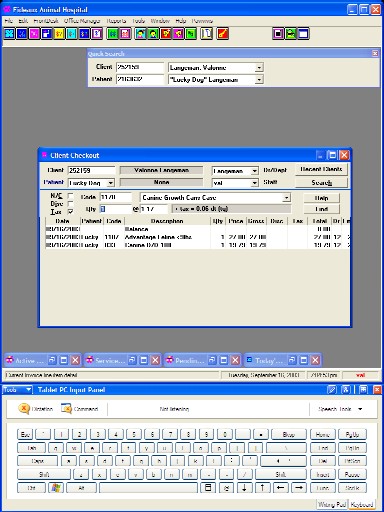
Task: Click the Command speech icon in Input Panel
Action: point(66,409)
